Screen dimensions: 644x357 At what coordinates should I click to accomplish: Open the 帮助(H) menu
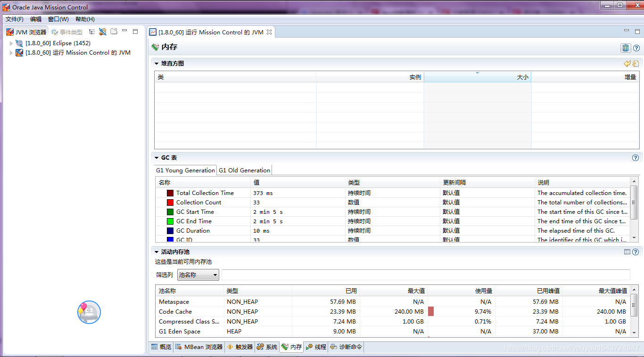[85, 19]
